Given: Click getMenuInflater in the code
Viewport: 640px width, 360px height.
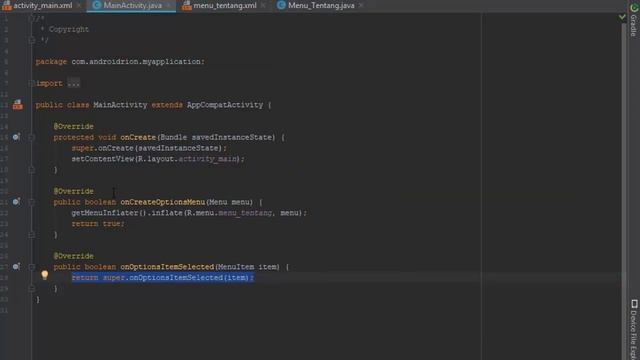Looking at the screenshot, I should pyautogui.click(x=105, y=213).
